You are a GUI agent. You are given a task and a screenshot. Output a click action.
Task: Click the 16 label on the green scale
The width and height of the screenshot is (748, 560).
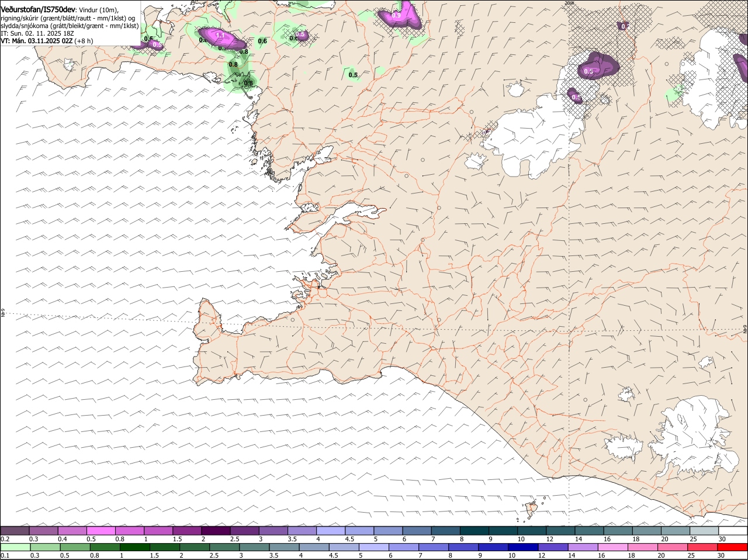601,555
